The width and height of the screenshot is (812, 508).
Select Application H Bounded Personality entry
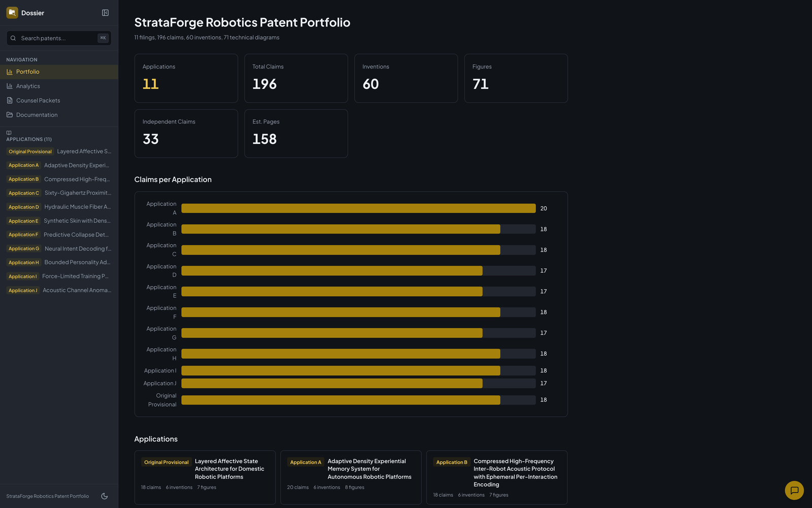(x=59, y=263)
